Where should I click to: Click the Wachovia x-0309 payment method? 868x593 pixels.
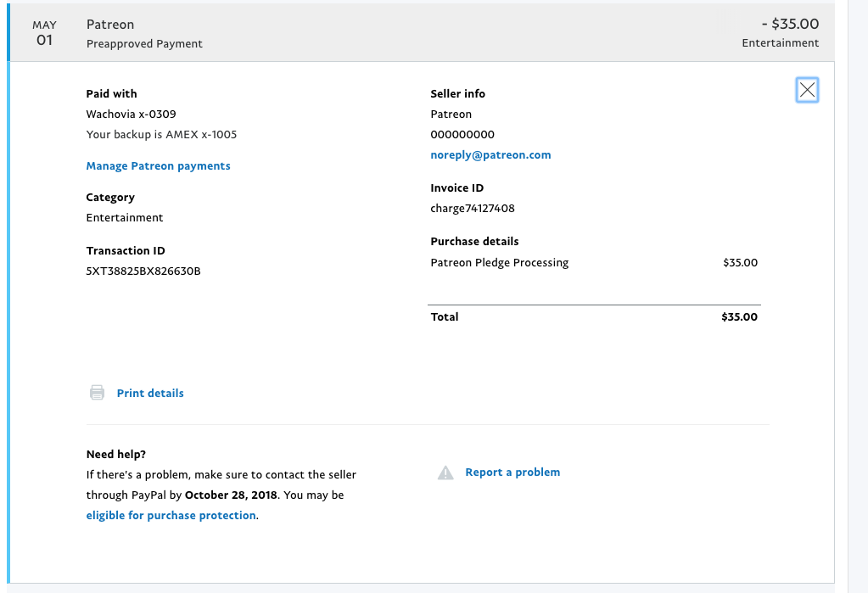(x=132, y=114)
